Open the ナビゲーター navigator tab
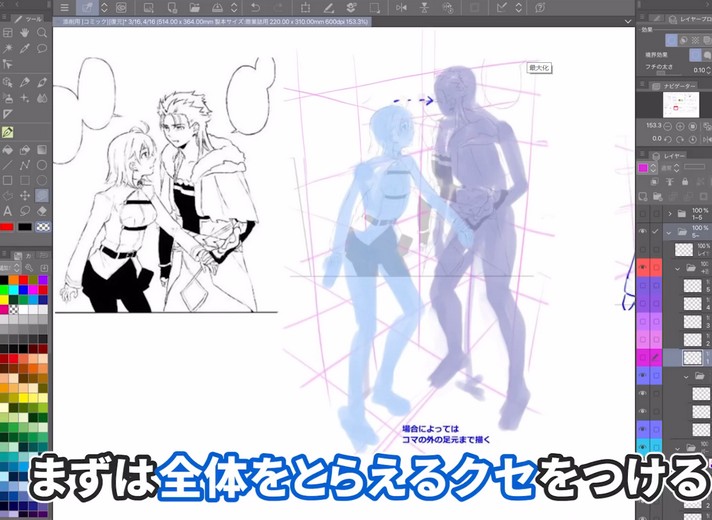The height and width of the screenshot is (520, 712). (675, 86)
